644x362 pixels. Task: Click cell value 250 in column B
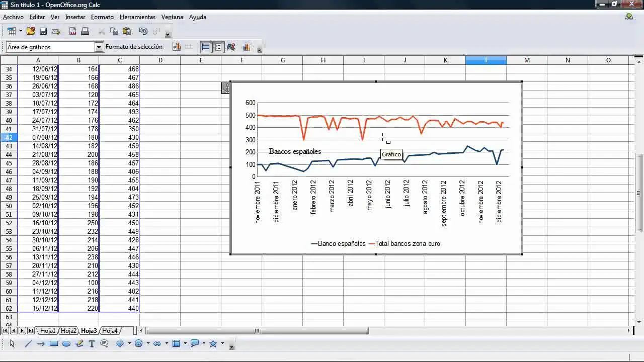click(x=78, y=223)
